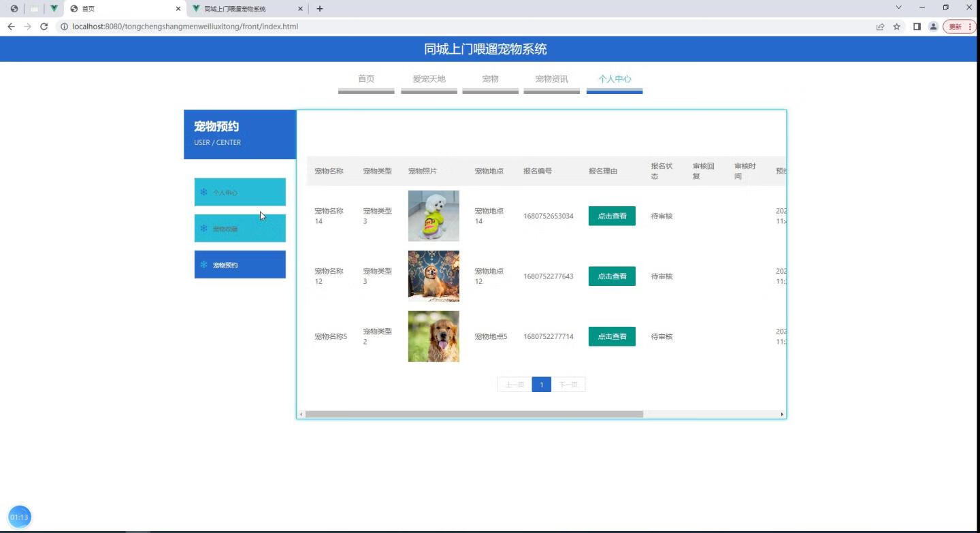Click the 更新 update button in Chrome

click(960, 27)
